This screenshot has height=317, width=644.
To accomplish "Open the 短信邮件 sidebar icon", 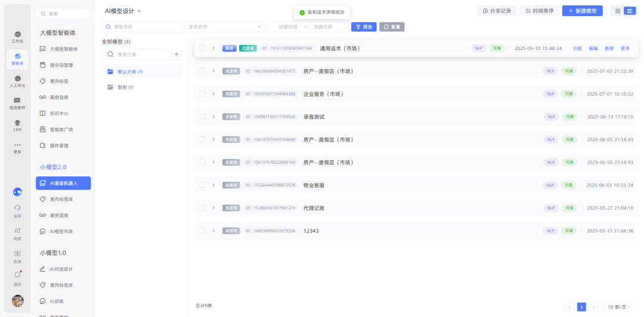I will (x=17, y=103).
